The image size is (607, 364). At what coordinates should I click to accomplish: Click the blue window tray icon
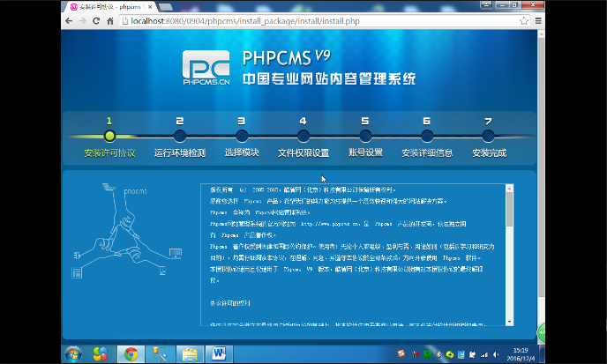pyautogui.click(x=461, y=354)
